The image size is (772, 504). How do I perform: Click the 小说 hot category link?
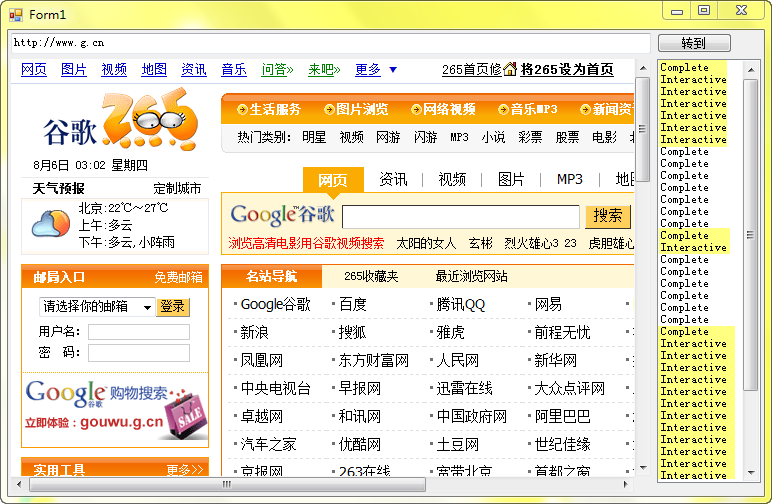click(x=493, y=137)
